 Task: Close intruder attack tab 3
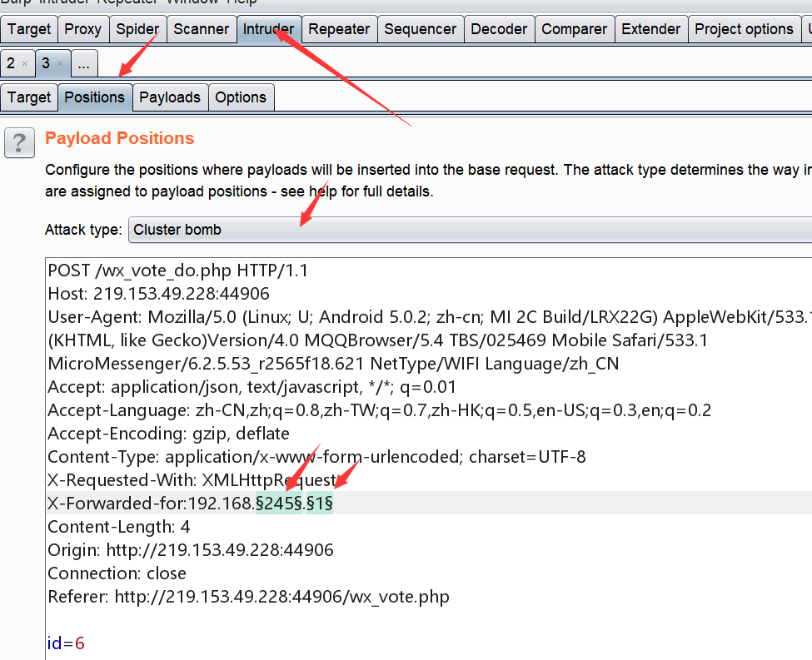click(60, 64)
